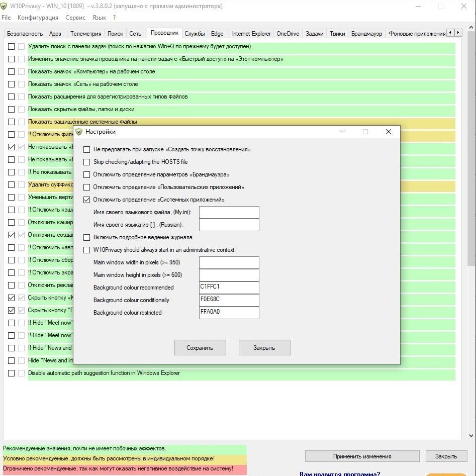Click the Background colour restricted field
This screenshot has width=476, height=476.
tap(229, 313)
